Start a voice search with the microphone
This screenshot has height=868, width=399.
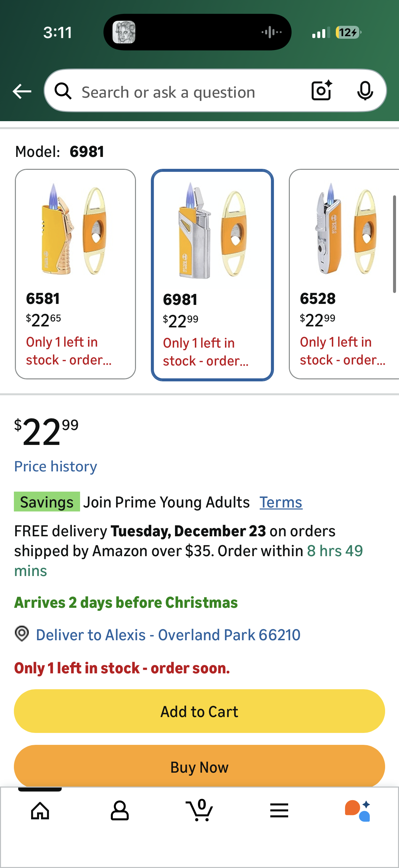(365, 91)
